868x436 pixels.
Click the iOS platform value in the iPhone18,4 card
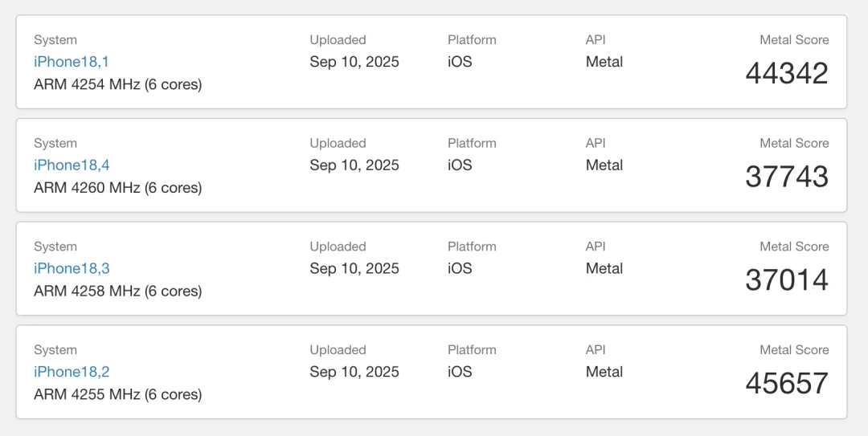[460, 165]
